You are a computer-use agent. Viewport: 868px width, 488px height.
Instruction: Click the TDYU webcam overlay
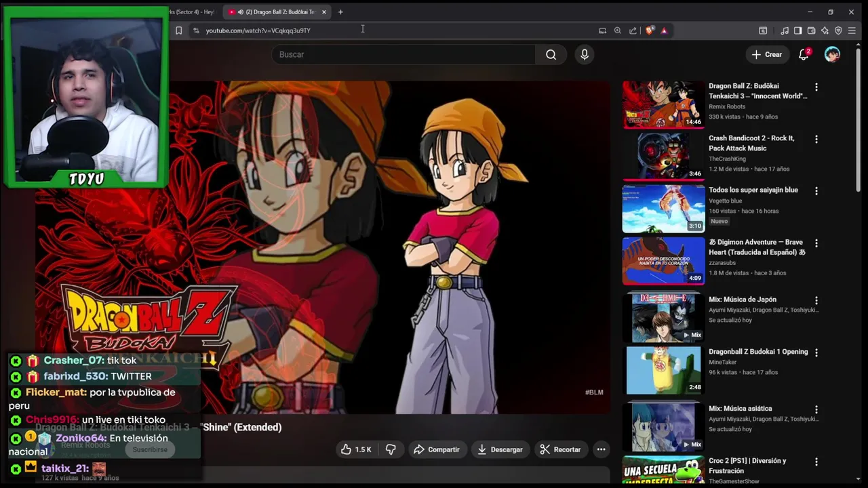click(x=85, y=98)
